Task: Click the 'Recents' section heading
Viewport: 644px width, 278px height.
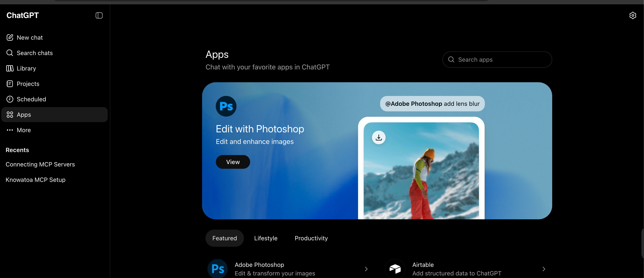Action: click(x=17, y=150)
